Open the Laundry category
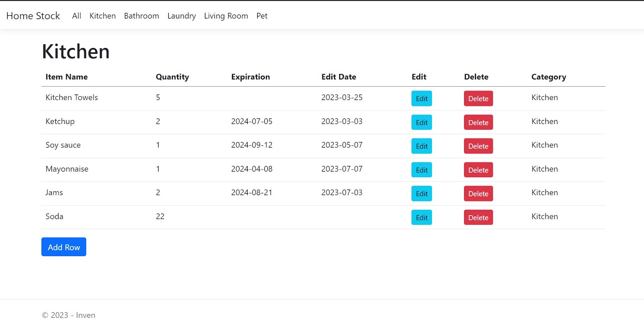This screenshot has width=644, height=325. coord(182,16)
